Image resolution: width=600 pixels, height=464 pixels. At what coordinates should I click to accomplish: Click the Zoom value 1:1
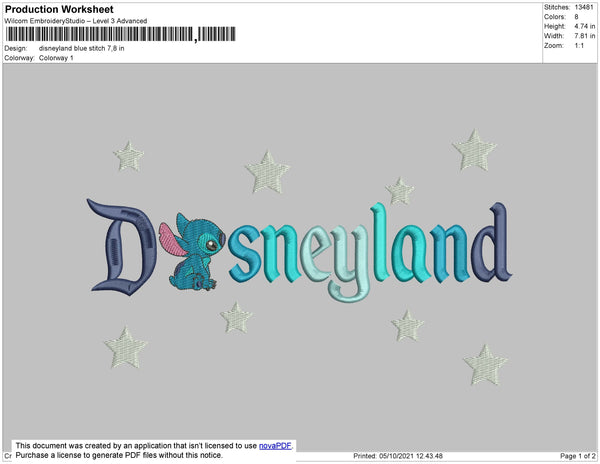pyautogui.click(x=579, y=46)
